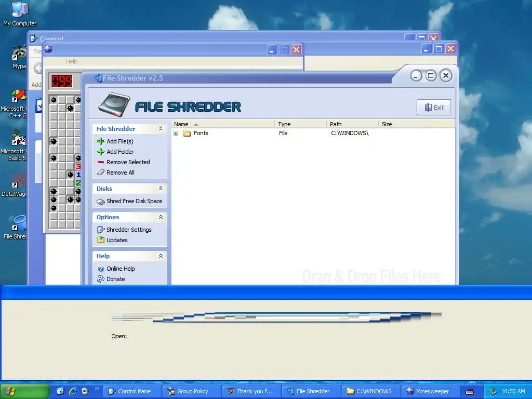
Task: Click the network tray icon by the clock
Action: point(493,391)
